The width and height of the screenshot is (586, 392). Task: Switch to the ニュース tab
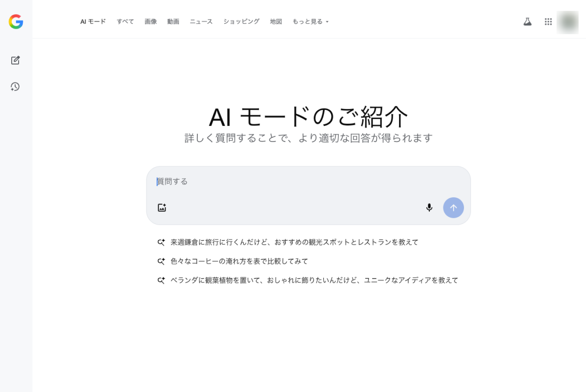[201, 21]
